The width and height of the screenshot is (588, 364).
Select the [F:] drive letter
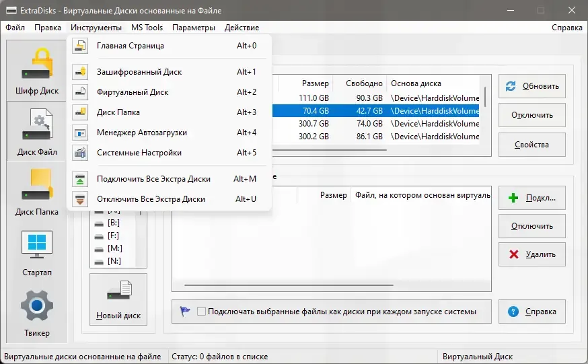click(x=113, y=235)
